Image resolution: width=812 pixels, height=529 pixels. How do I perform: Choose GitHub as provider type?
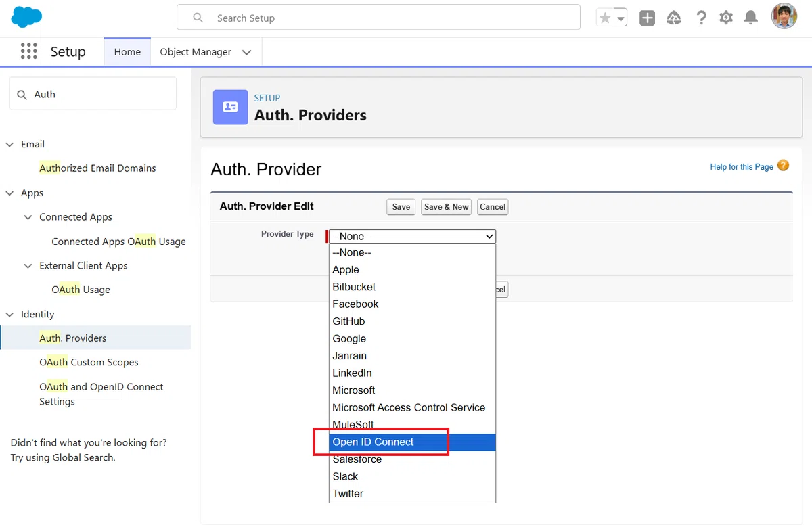pyautogui.click(x=413, y=321)
